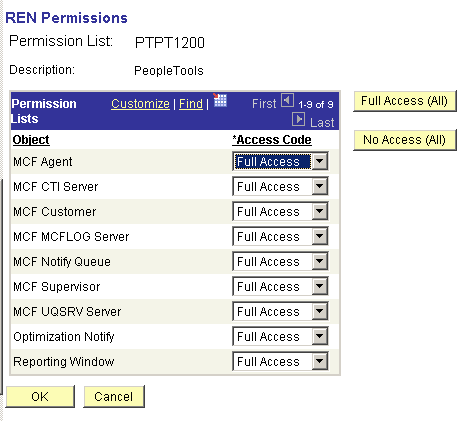
Task: Sort by the Access Code column header
Action: (x=272, y=140)
